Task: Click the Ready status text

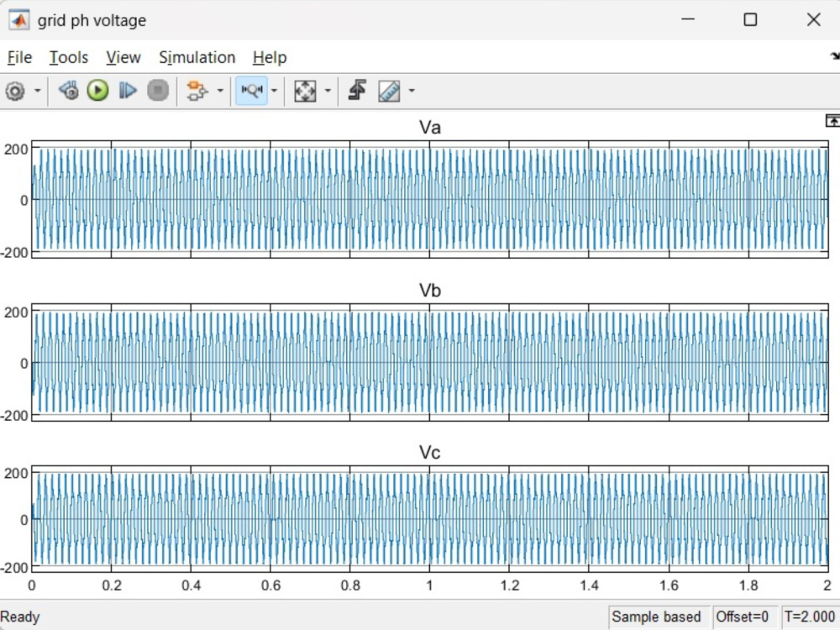Action: pyautogui.click(x=20, y=617)
